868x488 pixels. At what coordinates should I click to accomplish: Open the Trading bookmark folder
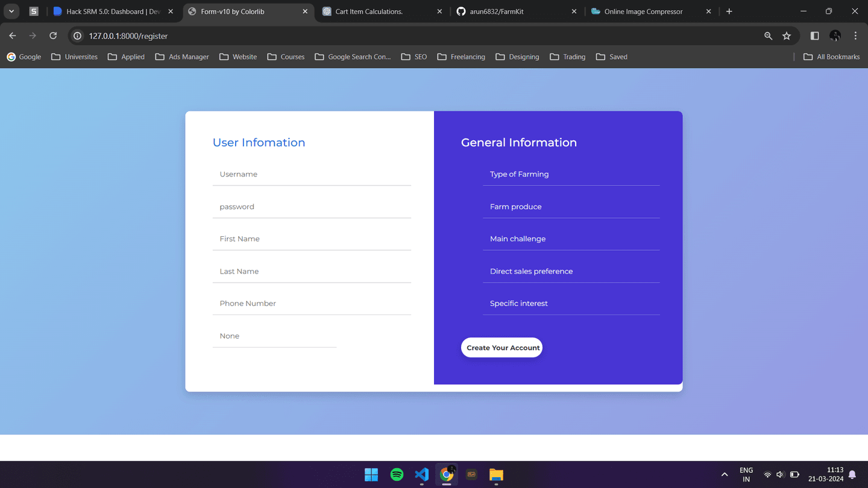[568, 57]
